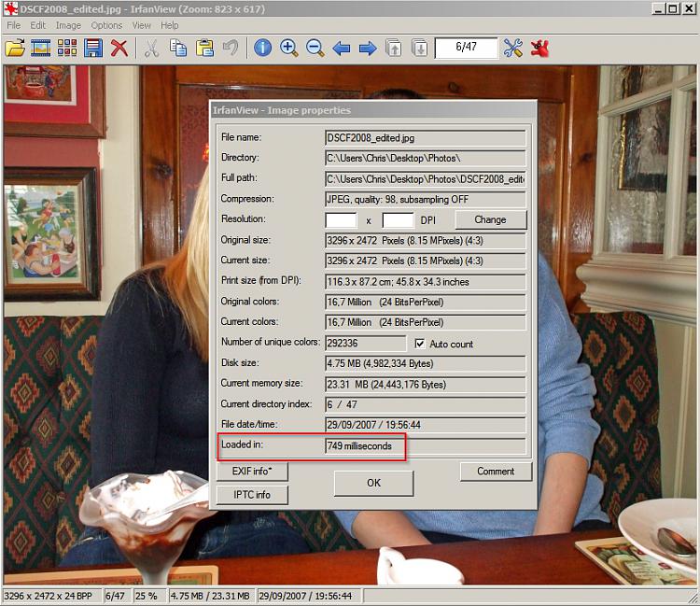The image size is (700, 606).
Task: Open the EXIF info button
Action: point(252,472)
